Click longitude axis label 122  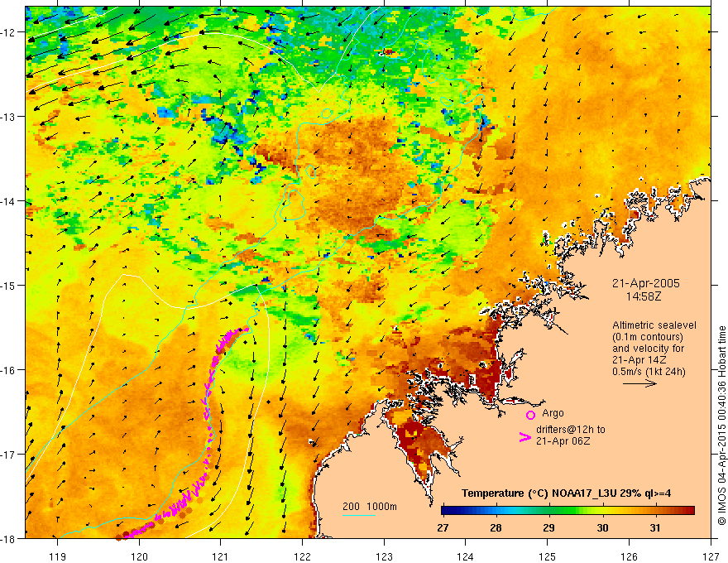point(302,556)
